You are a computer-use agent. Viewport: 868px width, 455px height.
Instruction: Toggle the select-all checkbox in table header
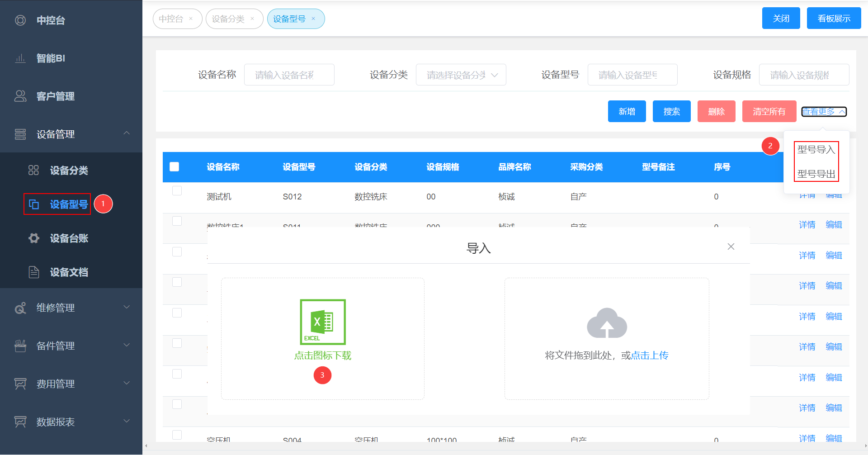coord(175,167)
